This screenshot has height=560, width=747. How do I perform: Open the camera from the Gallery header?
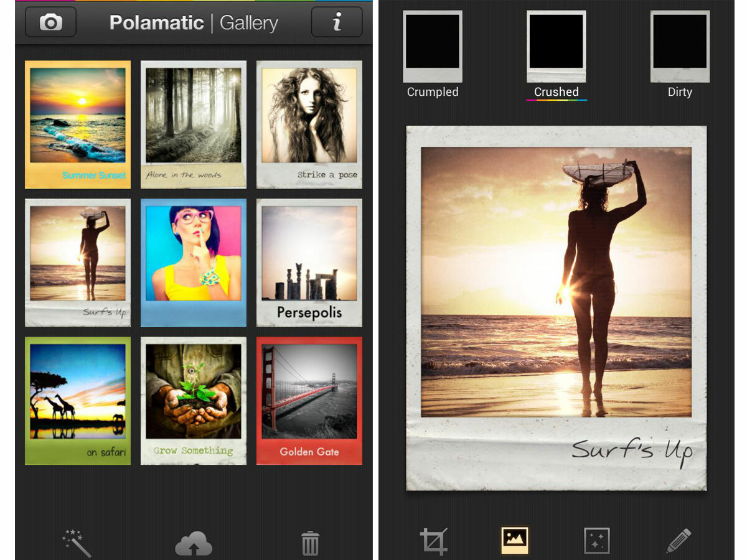51,22
